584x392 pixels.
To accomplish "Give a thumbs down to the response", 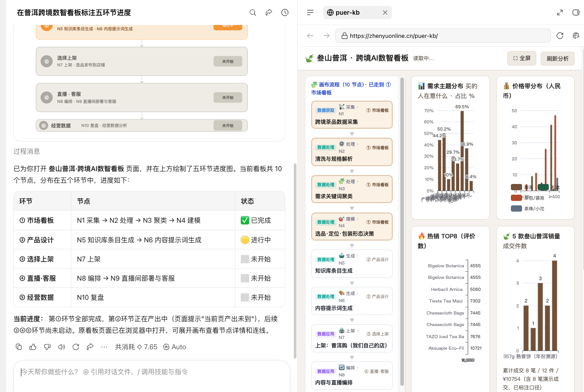I will pyautogui.click(x=47, y=347).
